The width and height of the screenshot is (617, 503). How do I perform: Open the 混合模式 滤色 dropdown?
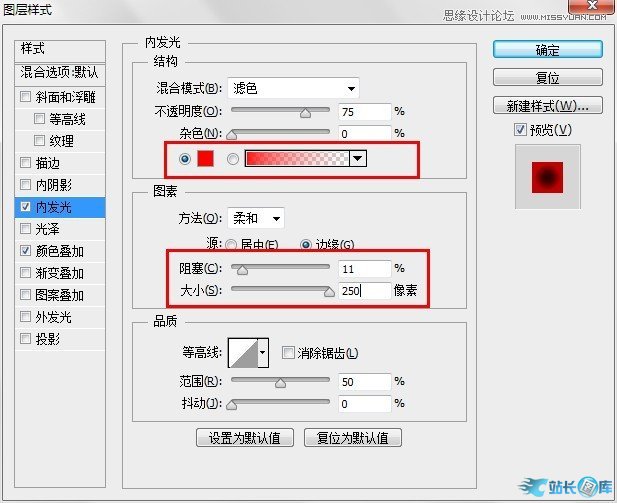point(293,88)
